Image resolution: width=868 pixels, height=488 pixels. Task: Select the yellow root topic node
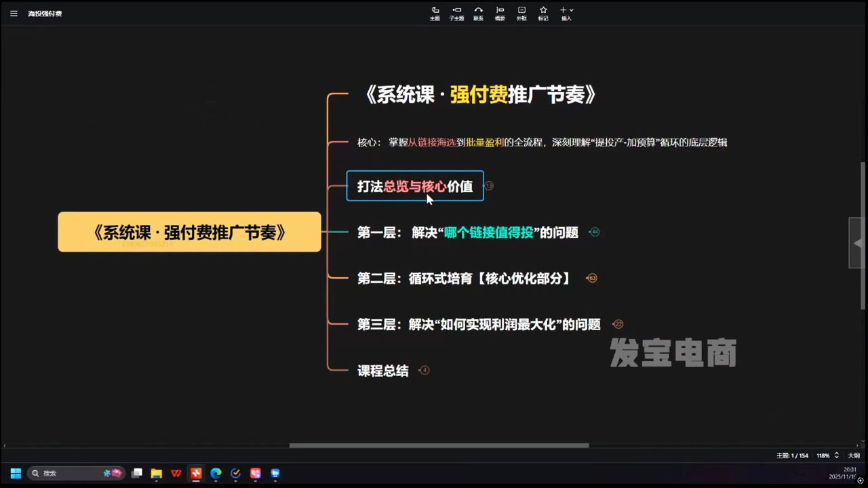(x=189, y=232)
